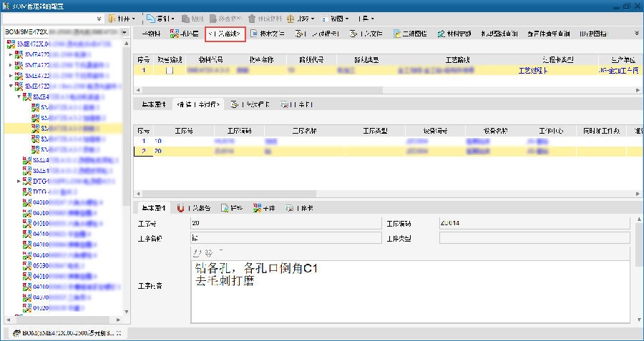644x341 pixels.
Task: Switch to the <工艺路线> tab
Action: (x=225, y=34)
